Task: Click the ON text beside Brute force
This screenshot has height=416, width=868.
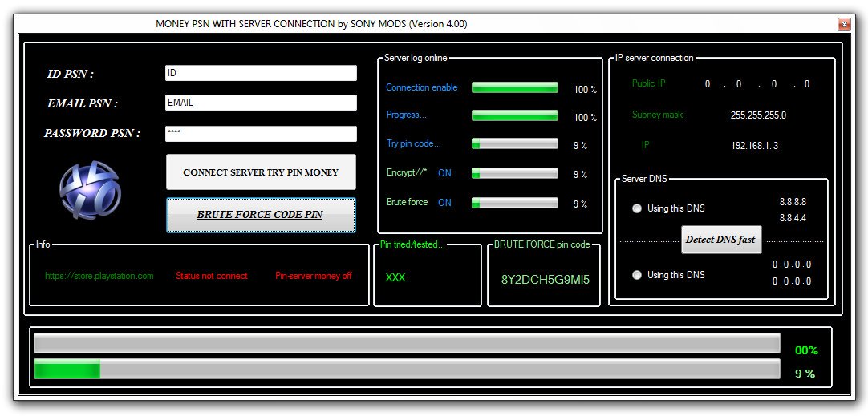Action: click(444, 203)
